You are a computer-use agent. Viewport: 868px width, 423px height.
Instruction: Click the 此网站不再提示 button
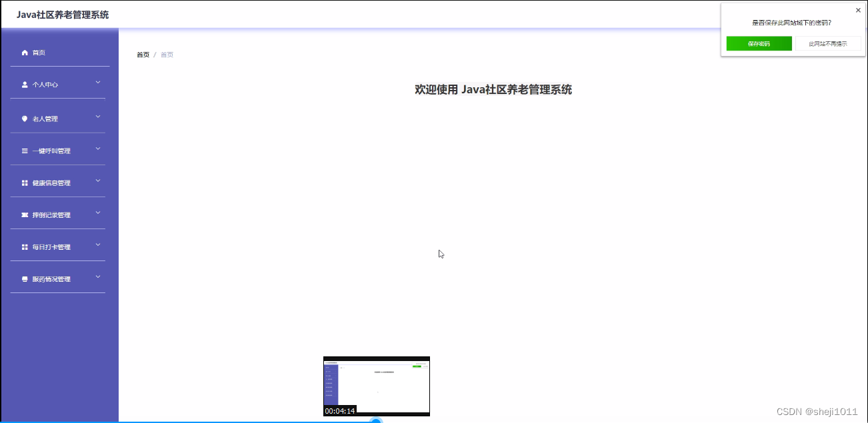pos(828,43)
